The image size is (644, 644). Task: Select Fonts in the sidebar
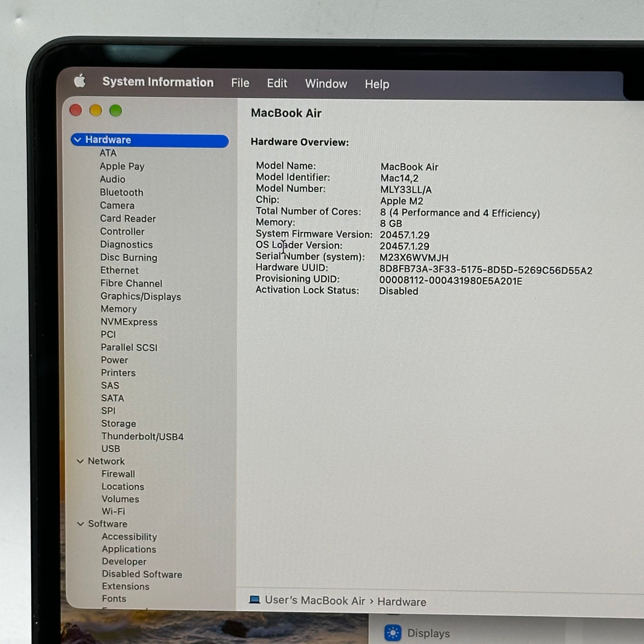tap(114, 598)
